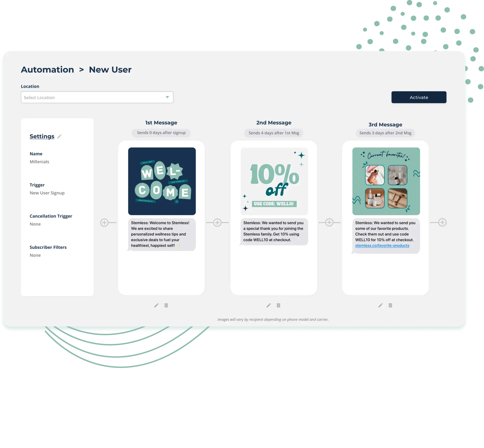Click the add message icon after 1st Message
Image resolution: width=484 pixels, height=448 pixels.
coord(218,222)
